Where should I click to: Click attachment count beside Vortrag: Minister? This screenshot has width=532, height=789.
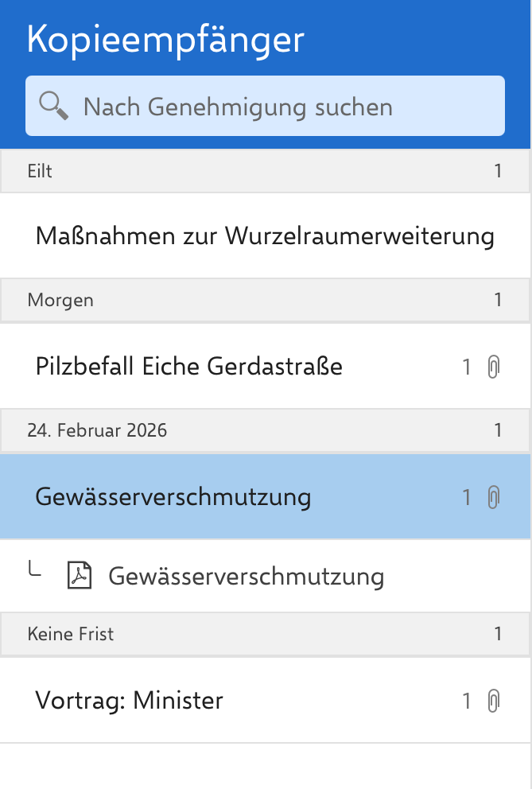[x=467, y=701]
